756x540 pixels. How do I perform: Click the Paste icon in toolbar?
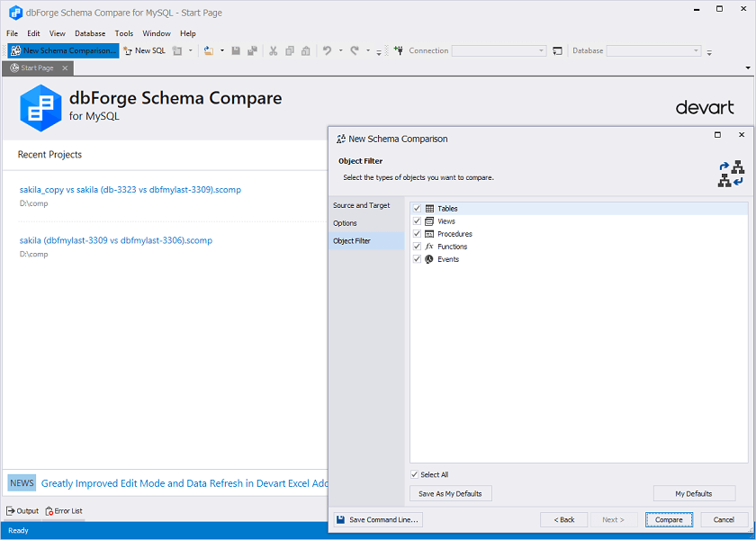point(306,50)
